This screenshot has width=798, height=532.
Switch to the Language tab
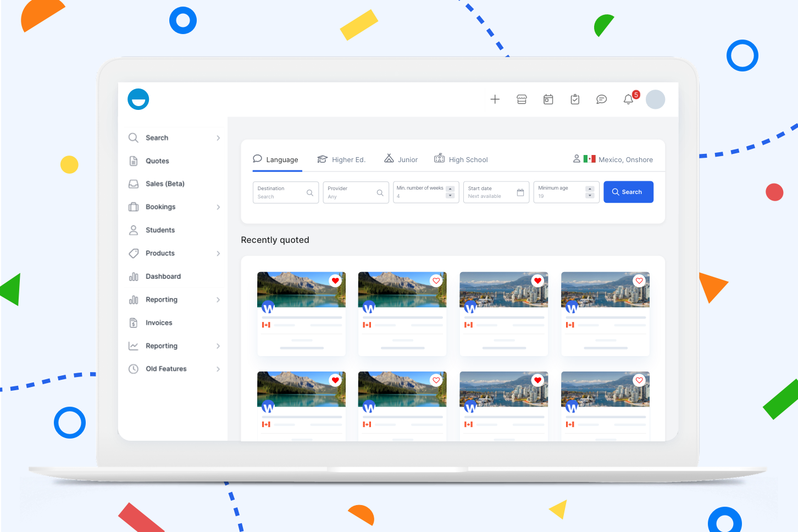(276, 159)
